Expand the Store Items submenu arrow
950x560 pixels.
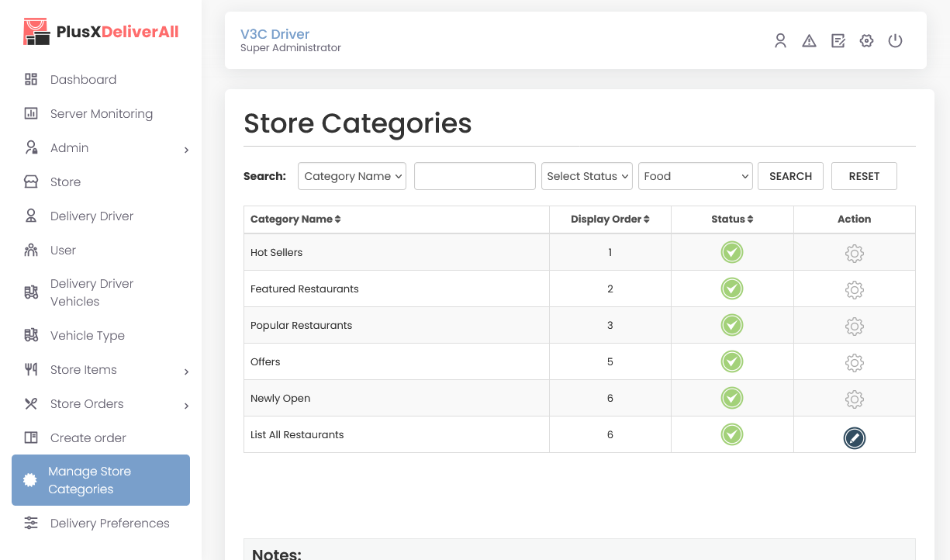coord(186,372)
